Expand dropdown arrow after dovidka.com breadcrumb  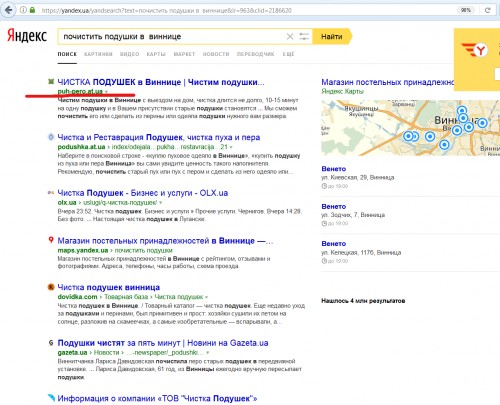click(206, 297)
